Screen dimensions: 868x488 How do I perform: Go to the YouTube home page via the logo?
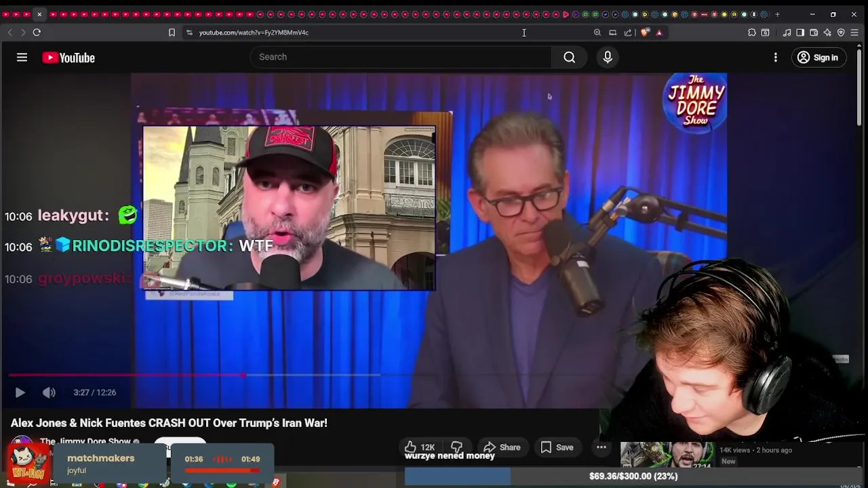68,58
